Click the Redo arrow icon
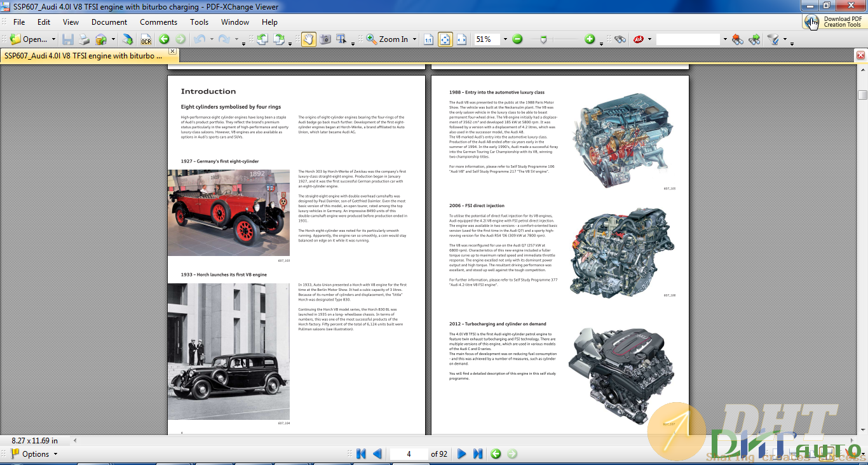This screenshot has height=465, width=868. pos(224,39)
